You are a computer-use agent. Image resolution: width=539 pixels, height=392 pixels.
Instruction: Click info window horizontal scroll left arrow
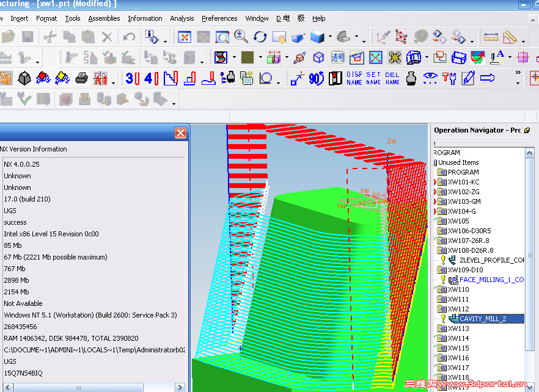pos(9,387)
